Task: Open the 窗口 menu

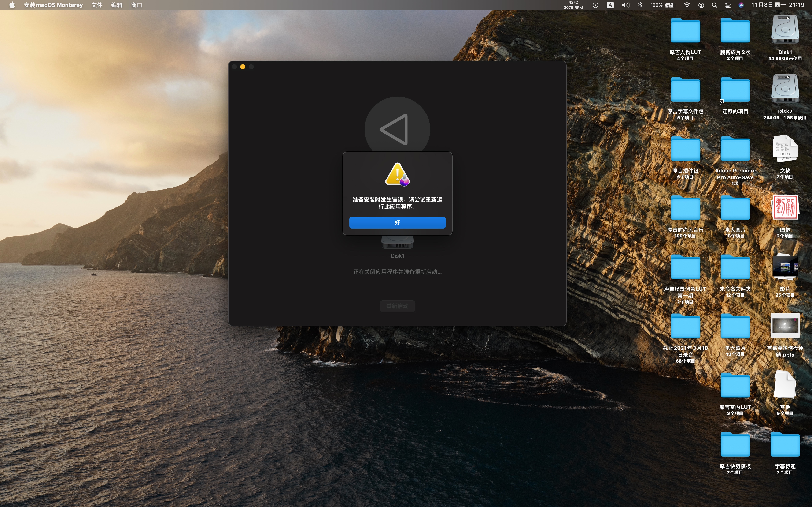Action: pos(137,5)
